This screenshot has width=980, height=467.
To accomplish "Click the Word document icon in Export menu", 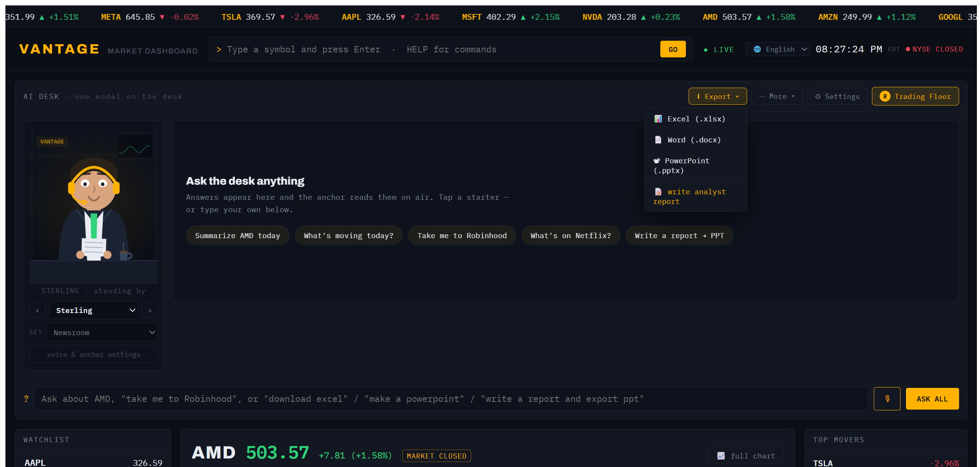I will pos(658,140).
